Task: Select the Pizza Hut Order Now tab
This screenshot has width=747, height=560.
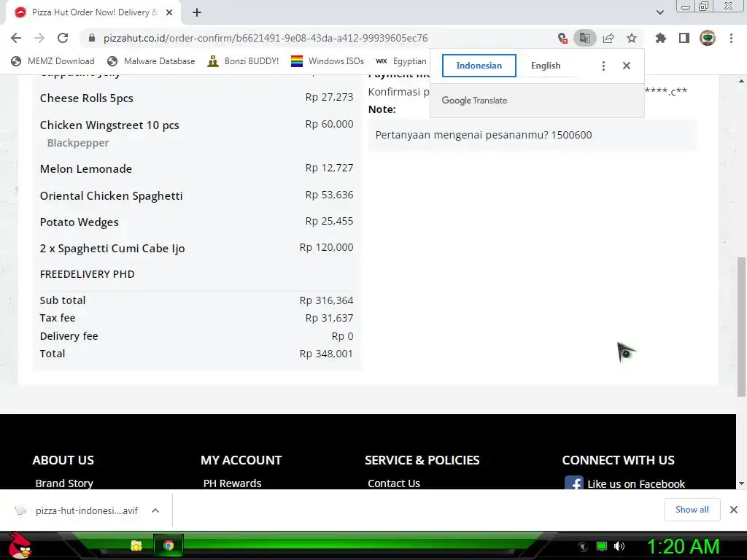Action: [x=93, y=12]
